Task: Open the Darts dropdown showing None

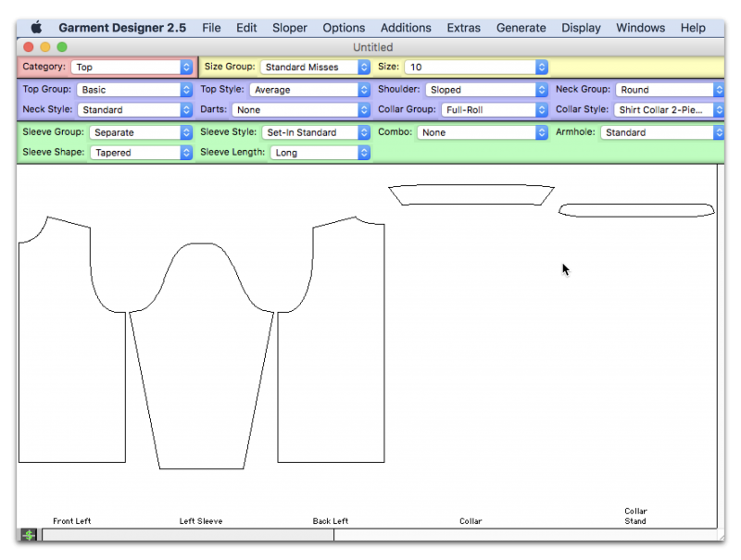Action: pyautogui.click(x=300, y=110)
